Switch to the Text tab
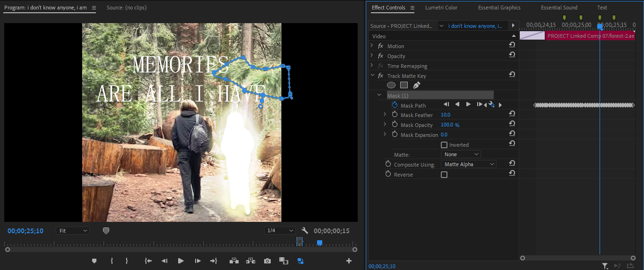The width and height of the screenshot is (644, 270). tap(602, 8)
